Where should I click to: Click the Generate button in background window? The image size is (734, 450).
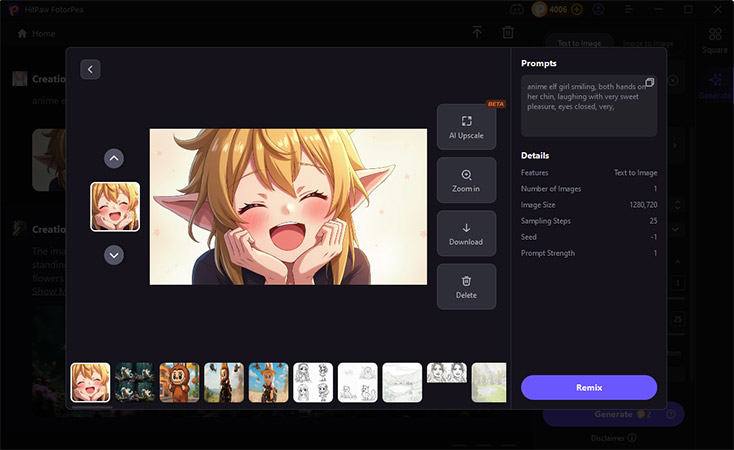614,414
